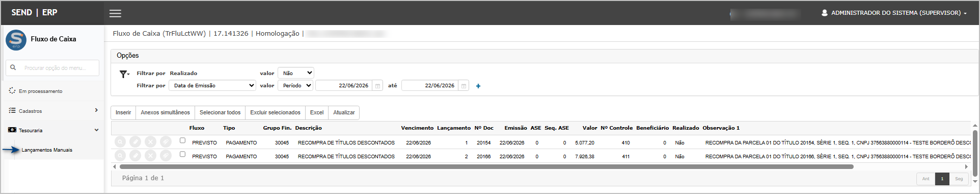Expand the Cadastros chevron arrow
Image resolution: width=980 pixels, height=194 pixels.
tap(96, 110)
